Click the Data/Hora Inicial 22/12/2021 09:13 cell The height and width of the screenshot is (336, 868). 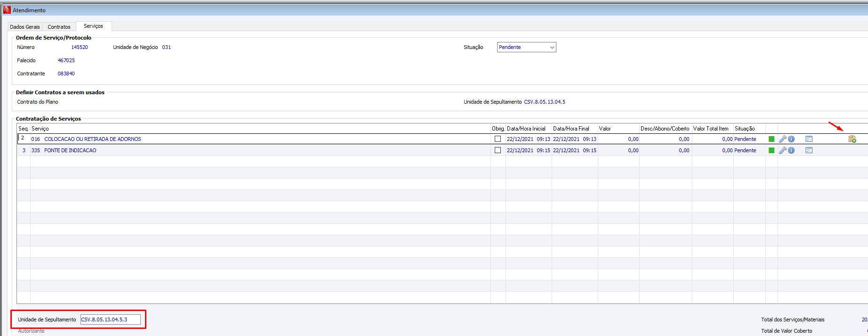click(529, 139)
